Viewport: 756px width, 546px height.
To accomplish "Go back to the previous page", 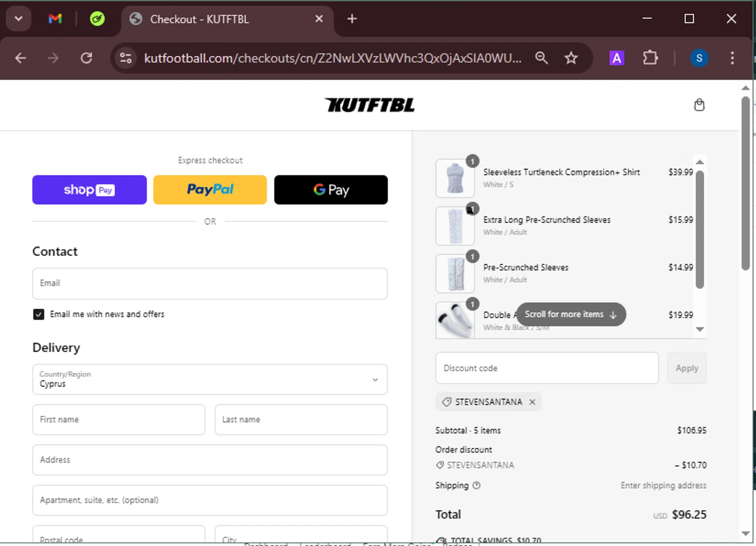I will point(21,58).
